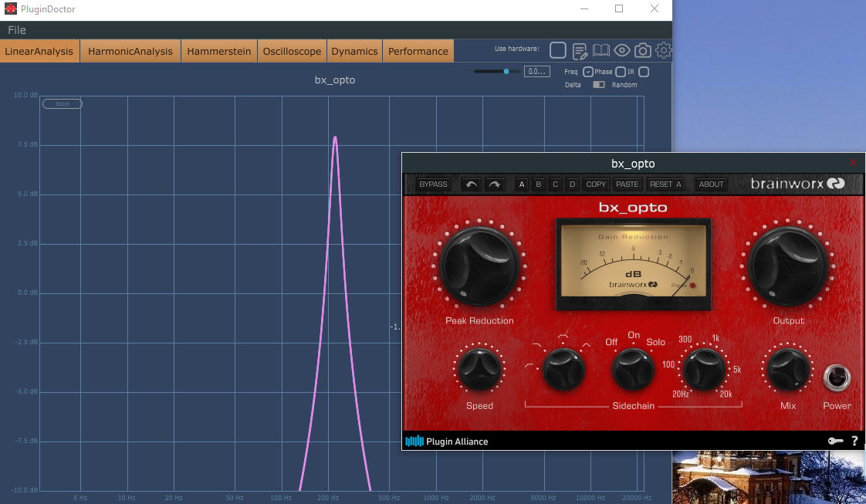
Task: Click the question mark help icon
Action: pyautogui.click(x=854, y=441)
